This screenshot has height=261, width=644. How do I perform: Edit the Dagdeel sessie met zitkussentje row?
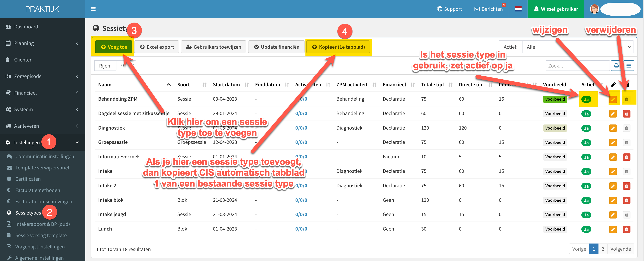click(x=613, y=114)
